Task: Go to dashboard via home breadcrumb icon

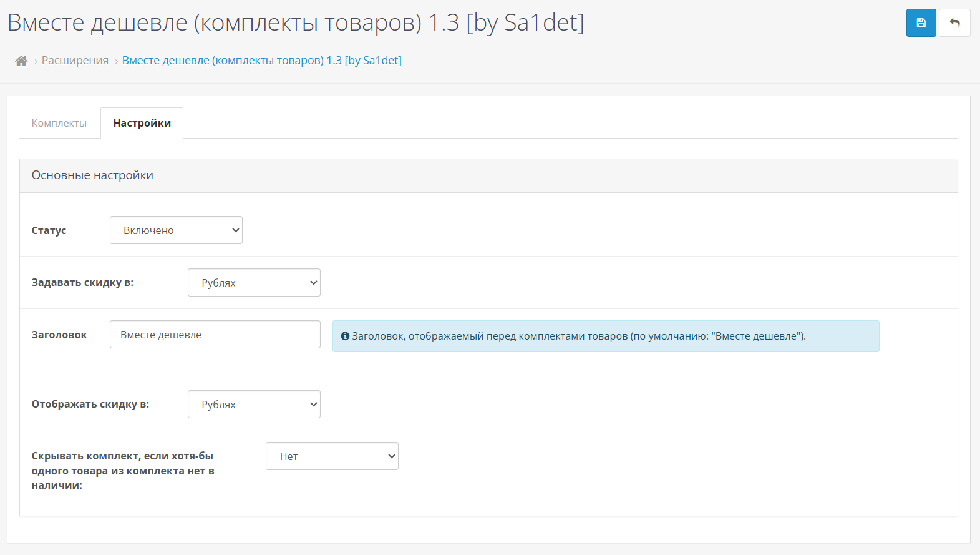Action: 21,61
